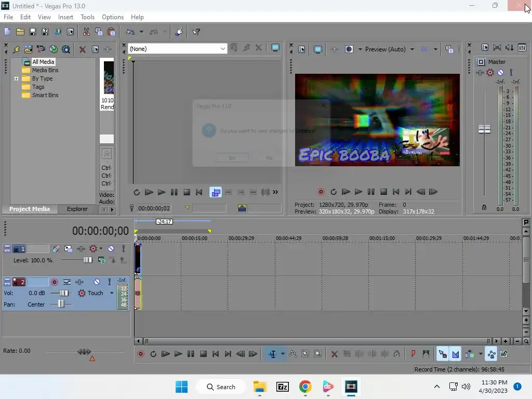Open Track FX on video track 1
The width and height of the screenshot is (532, 399).
81,249
